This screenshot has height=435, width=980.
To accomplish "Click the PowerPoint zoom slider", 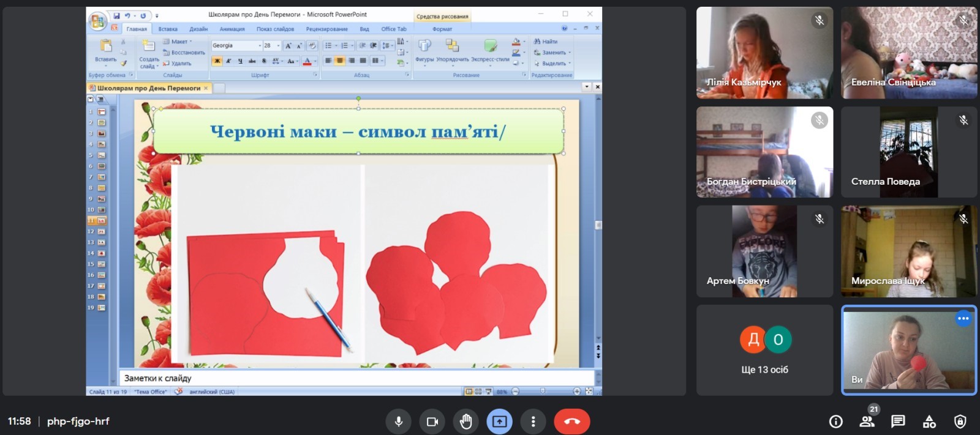I will tap(543, 392).
